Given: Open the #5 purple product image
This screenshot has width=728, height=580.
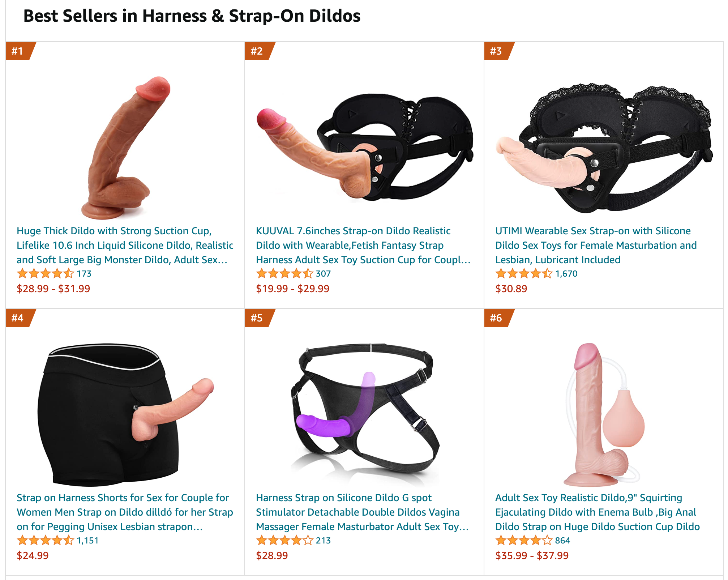Looking at the screenshot, I should [364, 414].
